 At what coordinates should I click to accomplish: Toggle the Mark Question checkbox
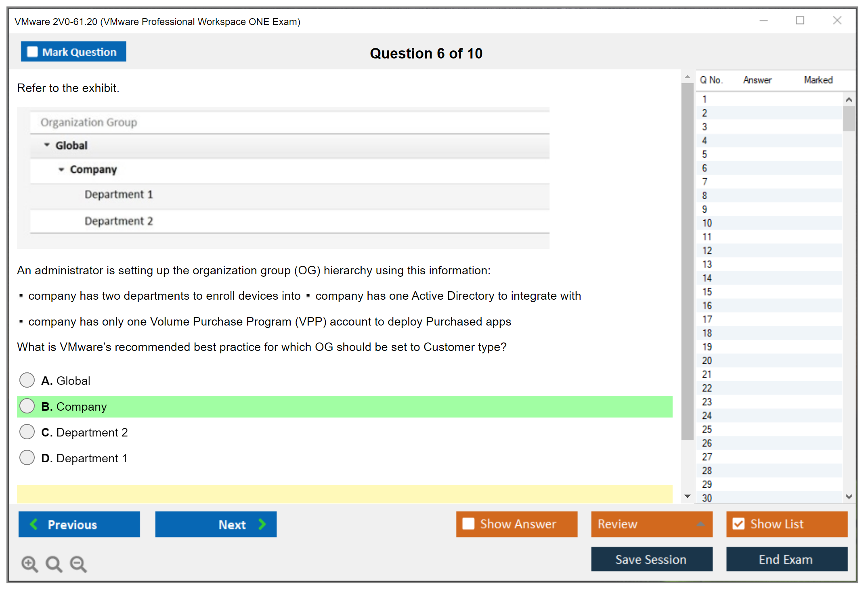(32, 52)
